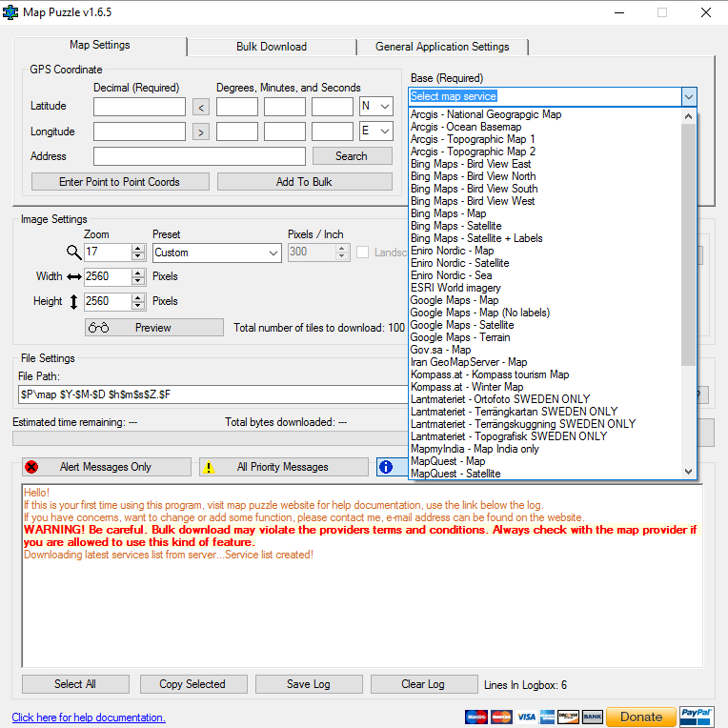Open the Base map service dropdown arrow
This screenshot has width=728, height=728.
[x=689, y=97]
